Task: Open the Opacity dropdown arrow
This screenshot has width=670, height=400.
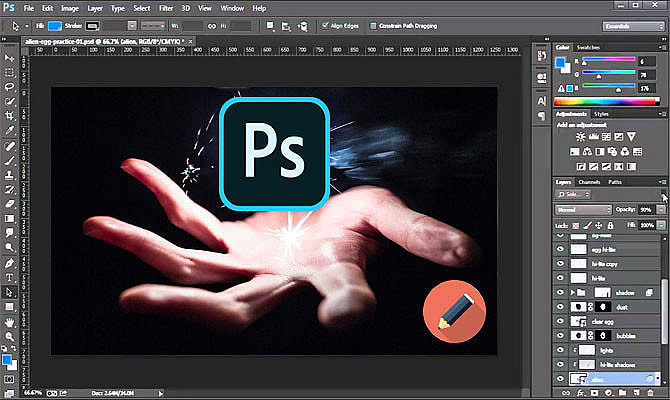Action: [661, 210]
